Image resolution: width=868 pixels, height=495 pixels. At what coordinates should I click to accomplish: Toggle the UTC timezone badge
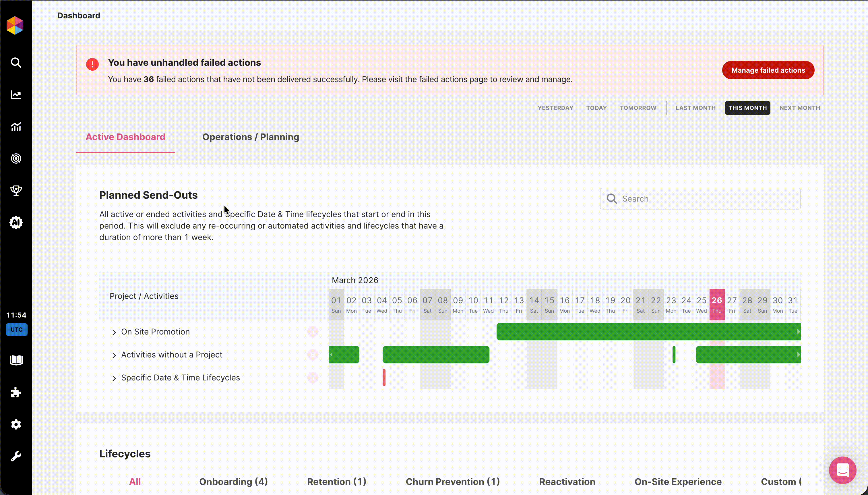pos(16,329)
